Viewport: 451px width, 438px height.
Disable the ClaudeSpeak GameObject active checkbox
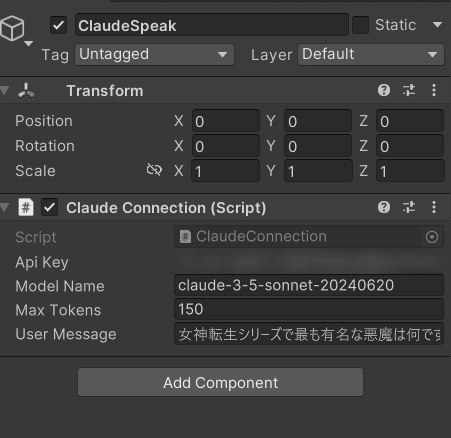pyautogui.click(x=58, y=25)
